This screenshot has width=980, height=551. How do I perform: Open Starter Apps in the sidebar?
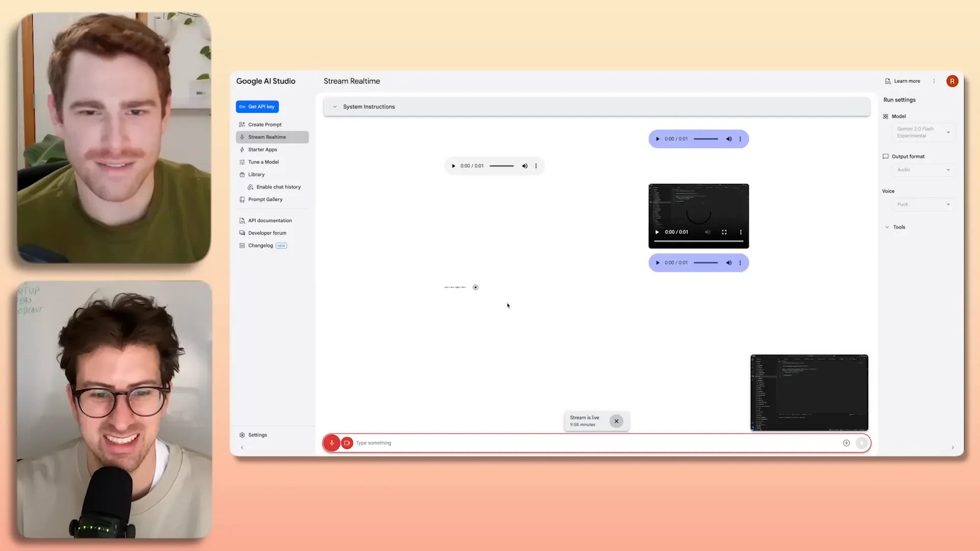click(262, 149)
